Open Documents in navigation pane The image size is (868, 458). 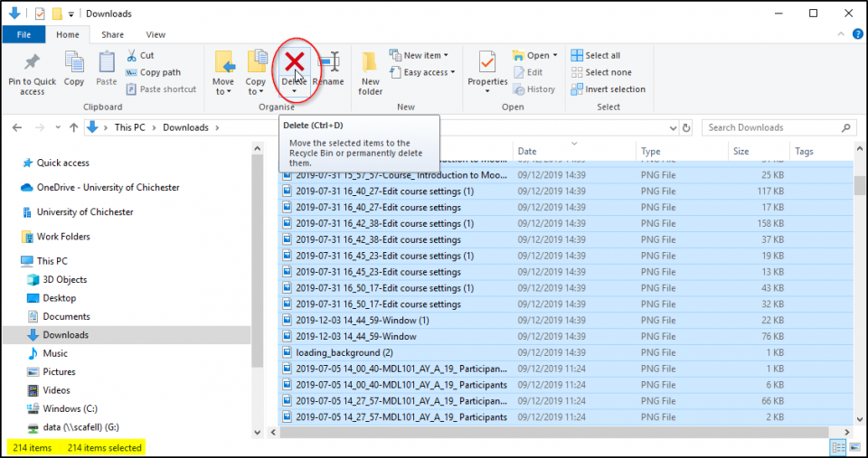coord(66,316)
